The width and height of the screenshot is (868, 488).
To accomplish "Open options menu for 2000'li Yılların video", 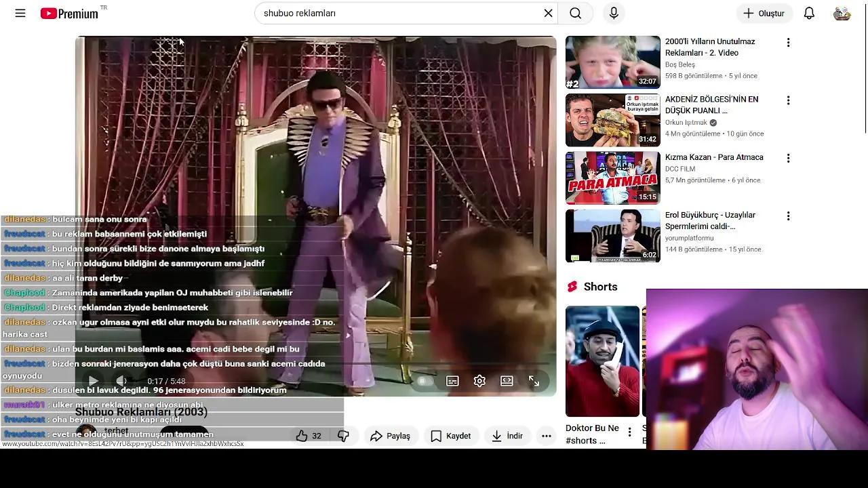I will coord(788,43).
